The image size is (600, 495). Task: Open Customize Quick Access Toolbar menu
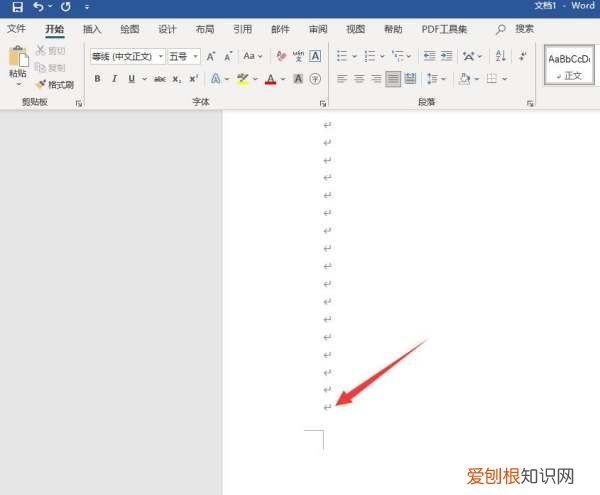point(87,7)
